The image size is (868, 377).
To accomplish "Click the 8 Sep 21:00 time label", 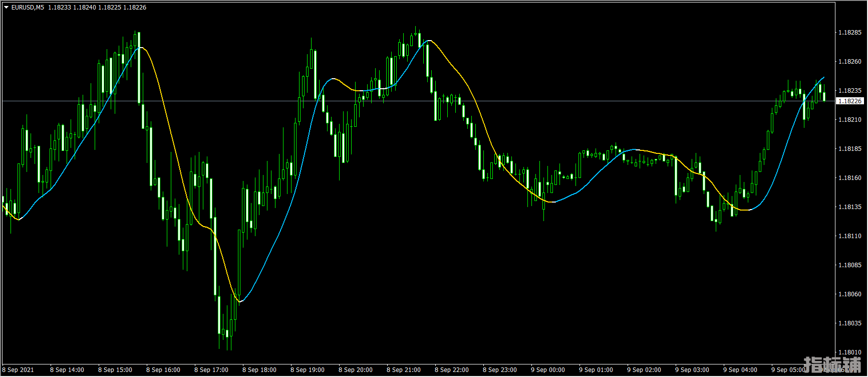I will click(x=404, y=370).
